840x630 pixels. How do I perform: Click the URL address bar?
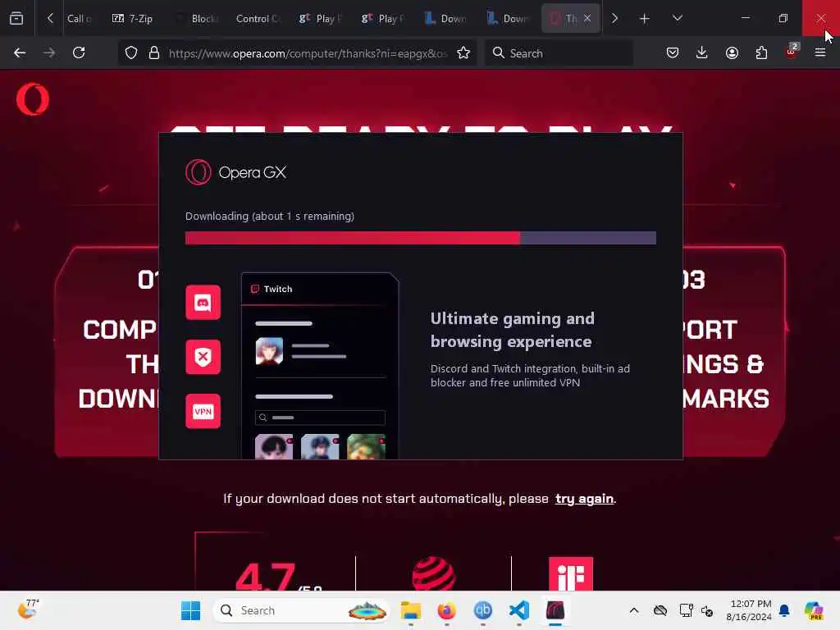pos(307,53)
